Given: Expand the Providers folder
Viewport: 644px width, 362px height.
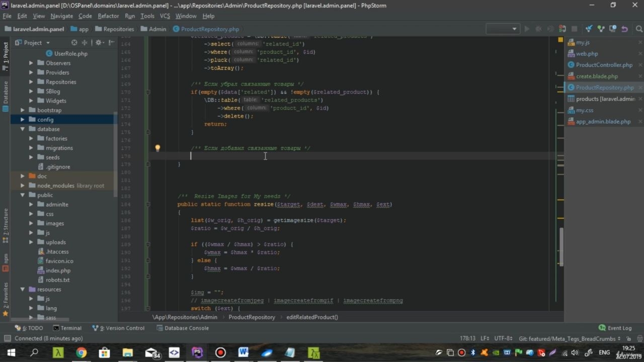Looking at the screenshot, I should coord(31,72).
